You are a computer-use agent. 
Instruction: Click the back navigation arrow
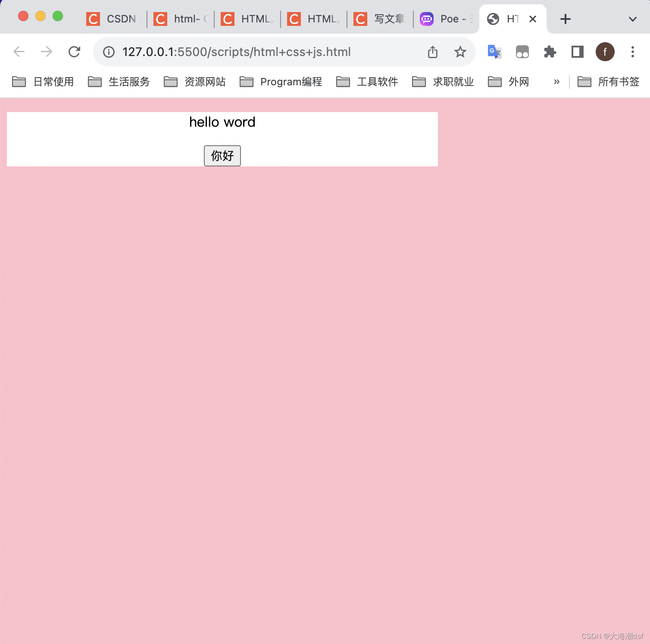click(19, 51)
